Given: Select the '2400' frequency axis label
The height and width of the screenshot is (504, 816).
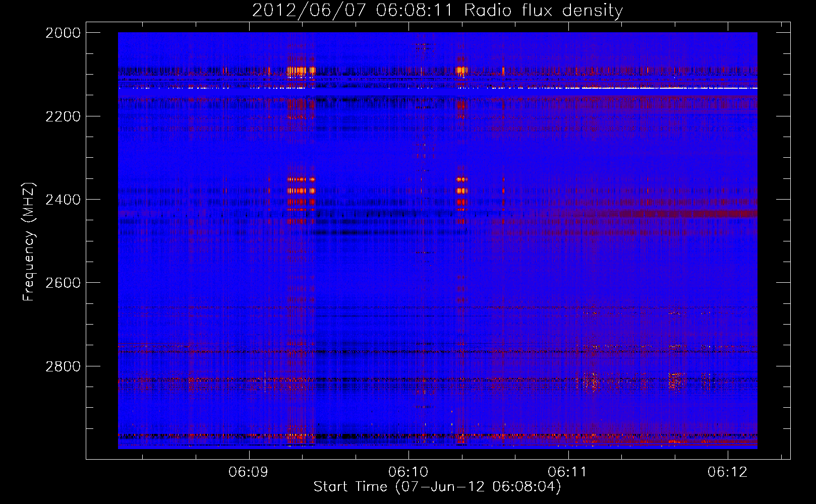Looking at the screenshot, I should [x=63, y=200].
